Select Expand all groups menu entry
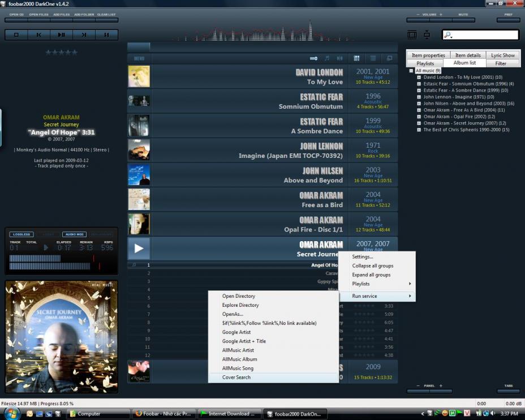Image resolution: width=525 pixels, height=420 pixels. click(x=377, y=275)
